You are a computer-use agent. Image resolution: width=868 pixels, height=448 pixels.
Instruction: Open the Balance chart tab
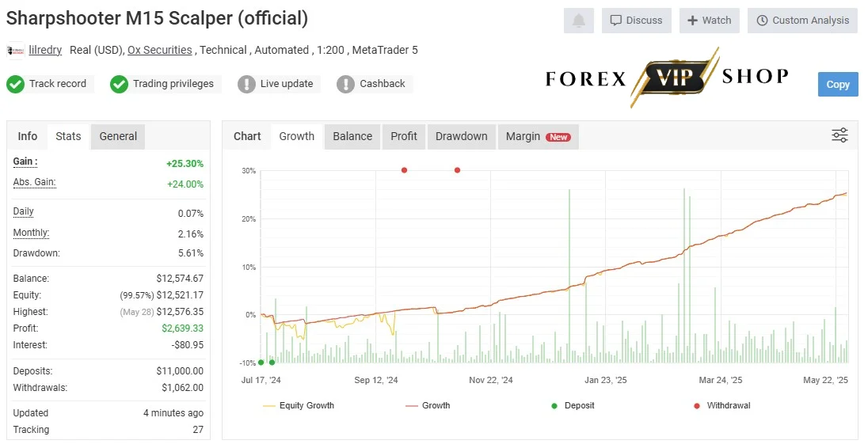[x=352, y=136]
